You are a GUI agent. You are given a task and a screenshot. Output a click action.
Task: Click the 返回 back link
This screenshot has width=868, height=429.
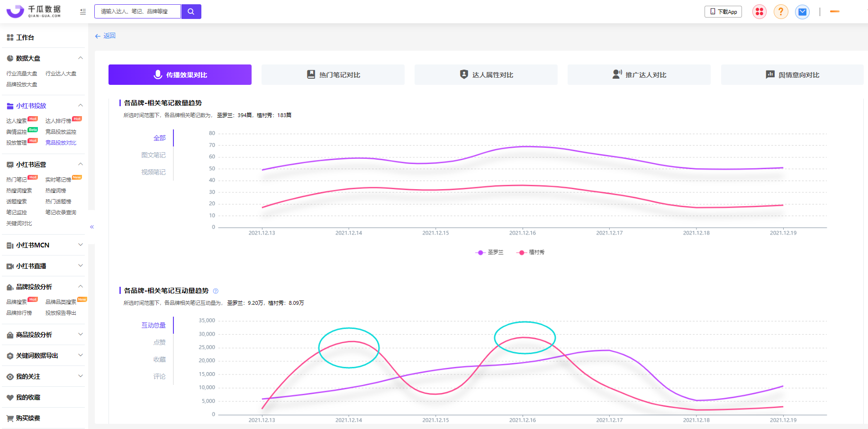coord(105,36)
